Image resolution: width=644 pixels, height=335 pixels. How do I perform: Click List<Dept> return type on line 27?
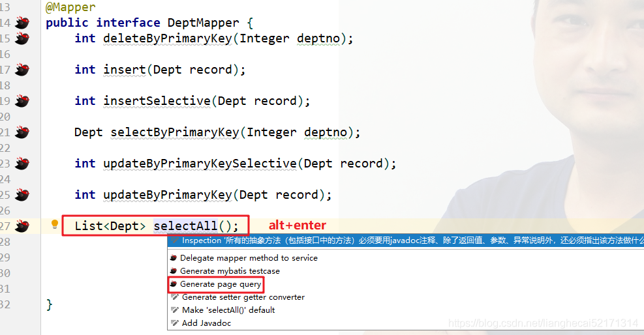[110, 226]
